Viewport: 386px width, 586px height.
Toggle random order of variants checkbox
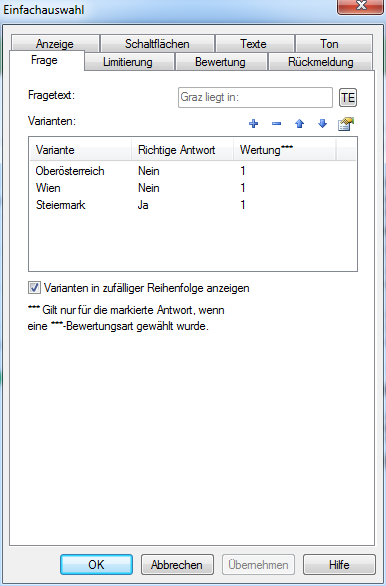pos(34,288)
